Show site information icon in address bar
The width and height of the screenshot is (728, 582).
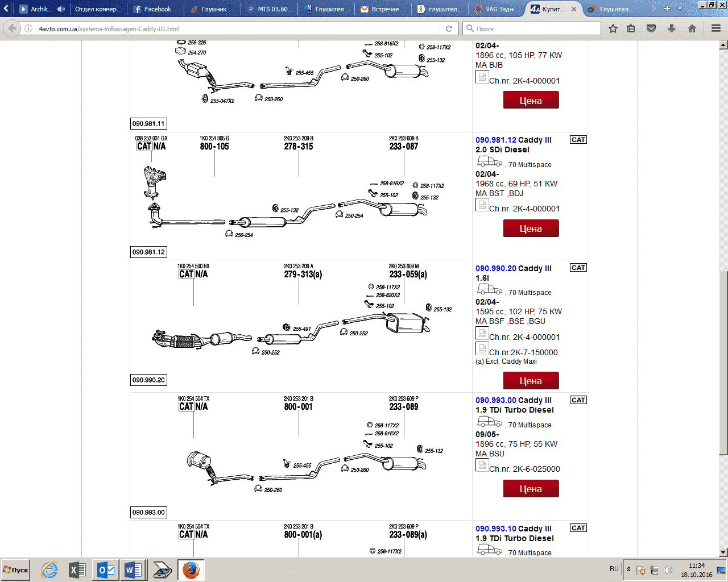tap(28, 28)
